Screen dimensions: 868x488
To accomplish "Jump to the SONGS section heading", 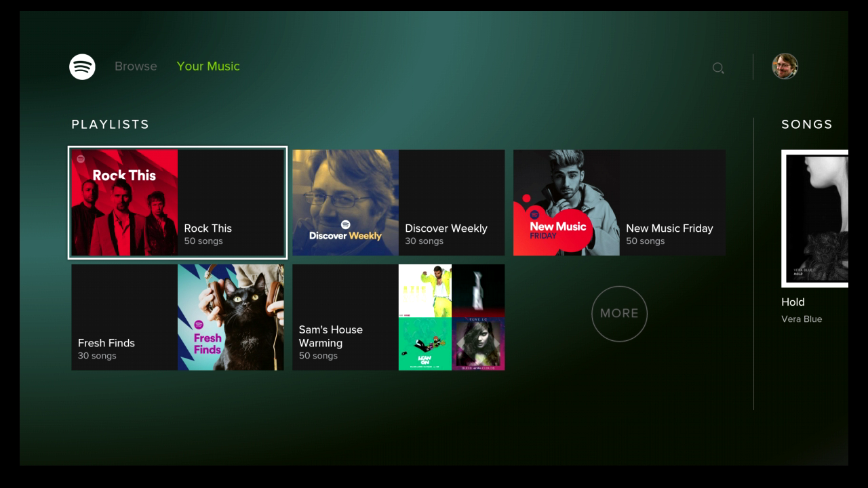I will point(806,125).
